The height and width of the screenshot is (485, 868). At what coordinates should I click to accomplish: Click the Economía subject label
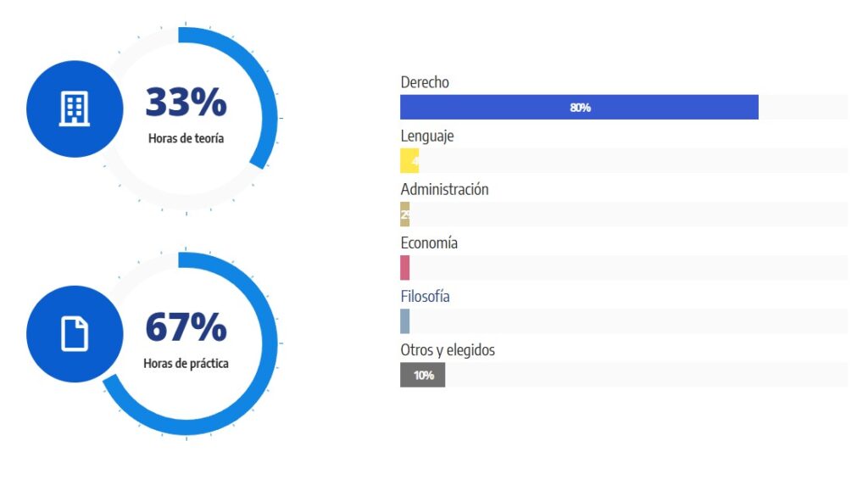(429, 243)
